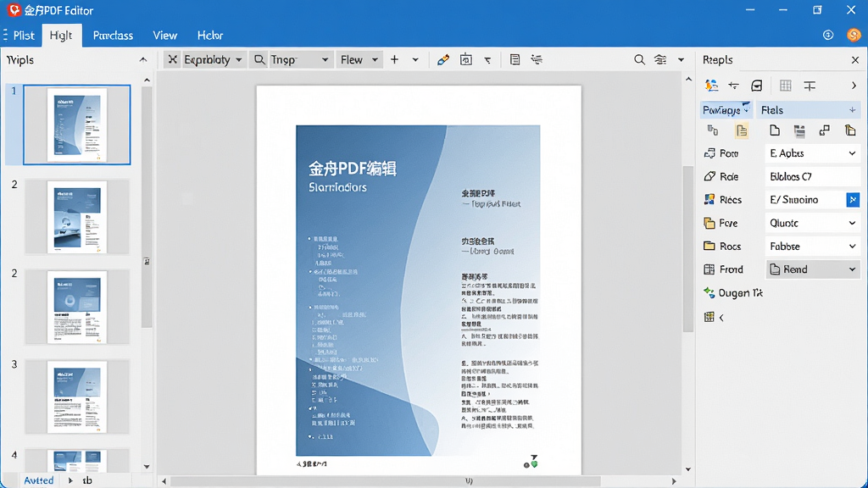Image resolution: width=868 pixels, height=488 pixels.
Task: Click the resize squares icon under Ftels
Action: click(824, 130)
